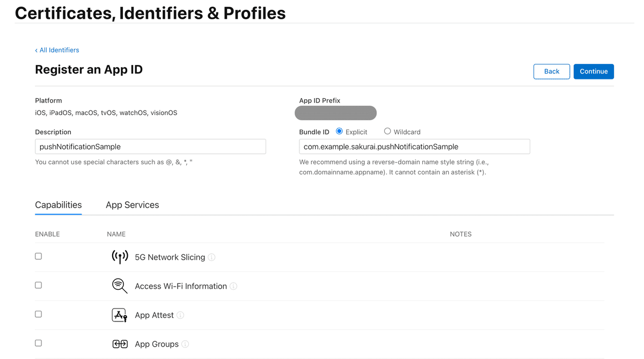Viewport: 644px width, 359px height.
Task: Tick the App Attest checkbox
Action: coord(38,314)
